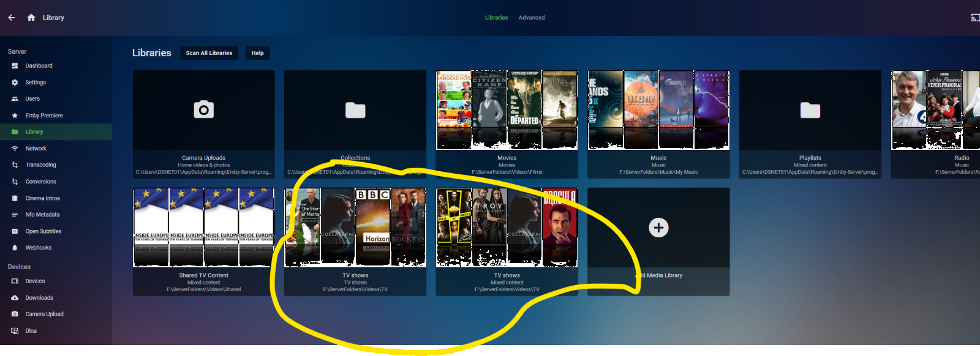Click the folder icon on Playlists card
The image size is (980, 356).
pyautogui.click(x=810, y=110)
